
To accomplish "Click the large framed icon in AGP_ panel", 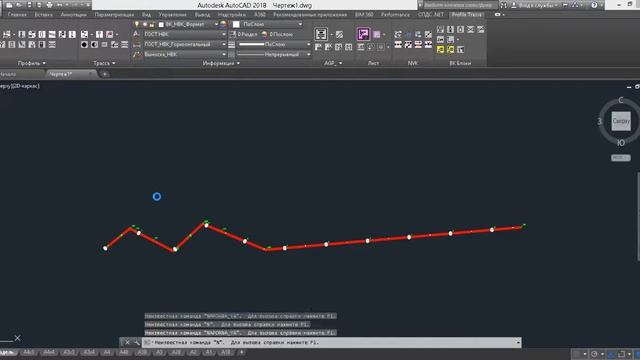I will click(321, 34).
